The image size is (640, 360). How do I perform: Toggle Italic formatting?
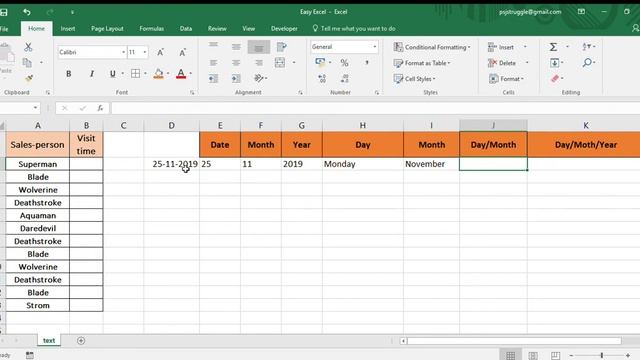click(x=91, y=74)
